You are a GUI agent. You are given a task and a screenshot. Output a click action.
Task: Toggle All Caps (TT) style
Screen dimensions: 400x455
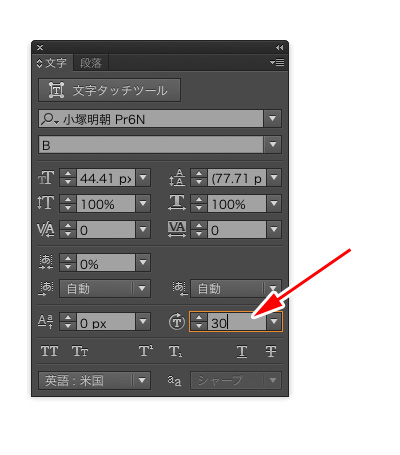[x=49, y=351]
